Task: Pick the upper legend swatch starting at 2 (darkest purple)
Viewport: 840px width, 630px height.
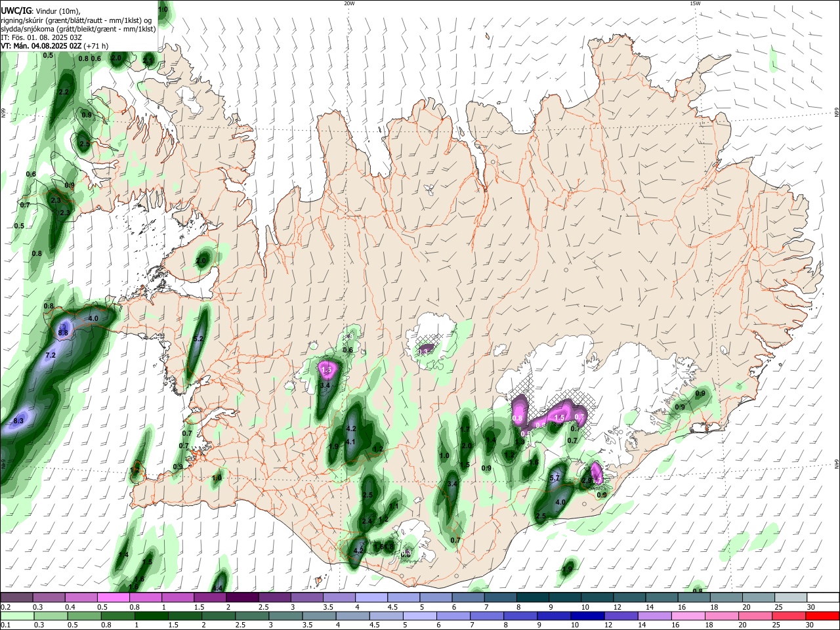Action: pyautogui.click(x=241, y=597)
